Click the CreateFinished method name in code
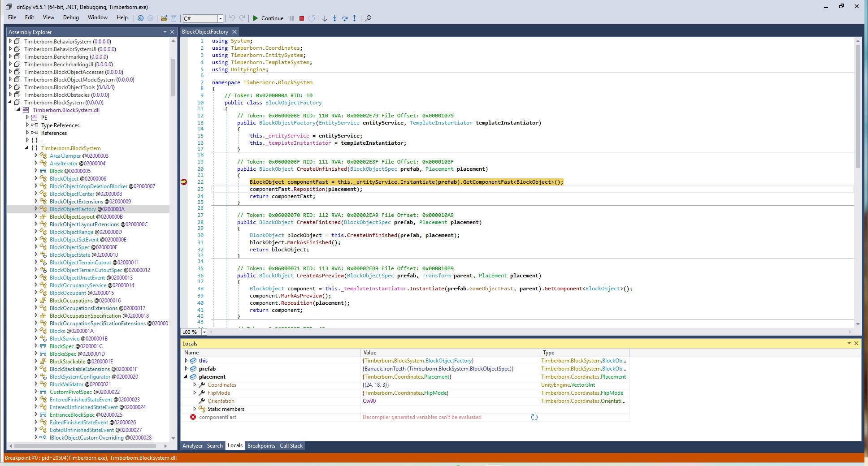 pos(318,222)
